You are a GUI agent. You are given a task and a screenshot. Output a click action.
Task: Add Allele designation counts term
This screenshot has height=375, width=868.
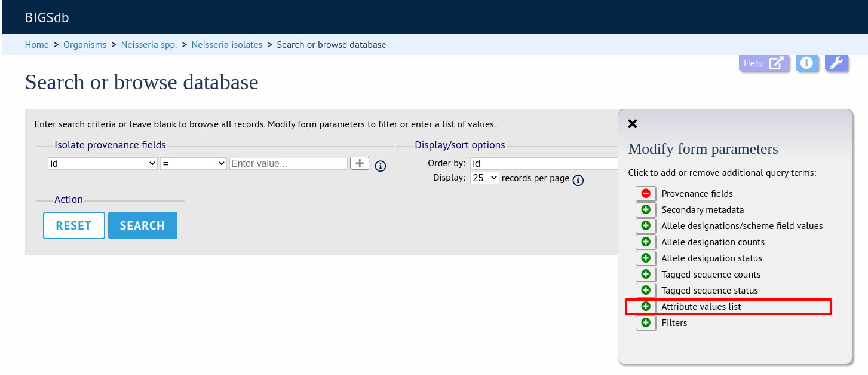coord(646,242)
